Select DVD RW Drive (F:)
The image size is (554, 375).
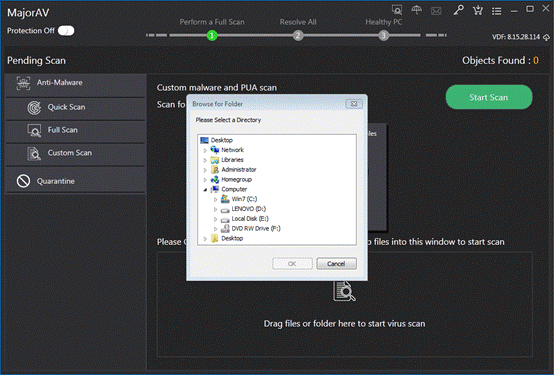256,229
